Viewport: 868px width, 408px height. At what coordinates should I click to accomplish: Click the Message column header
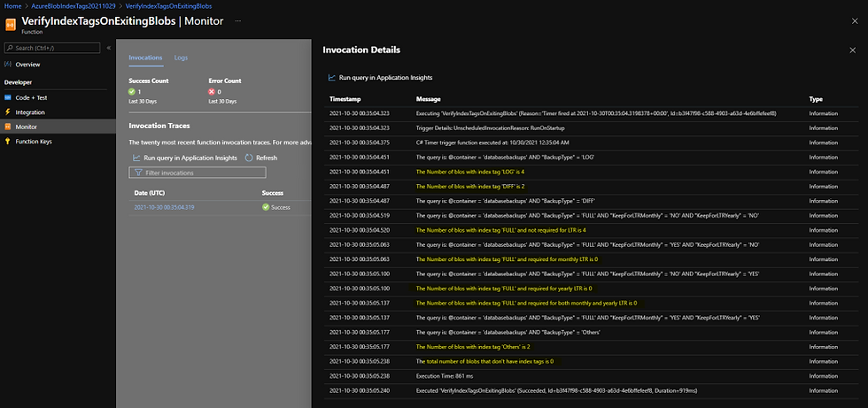[x=428, y=99]
